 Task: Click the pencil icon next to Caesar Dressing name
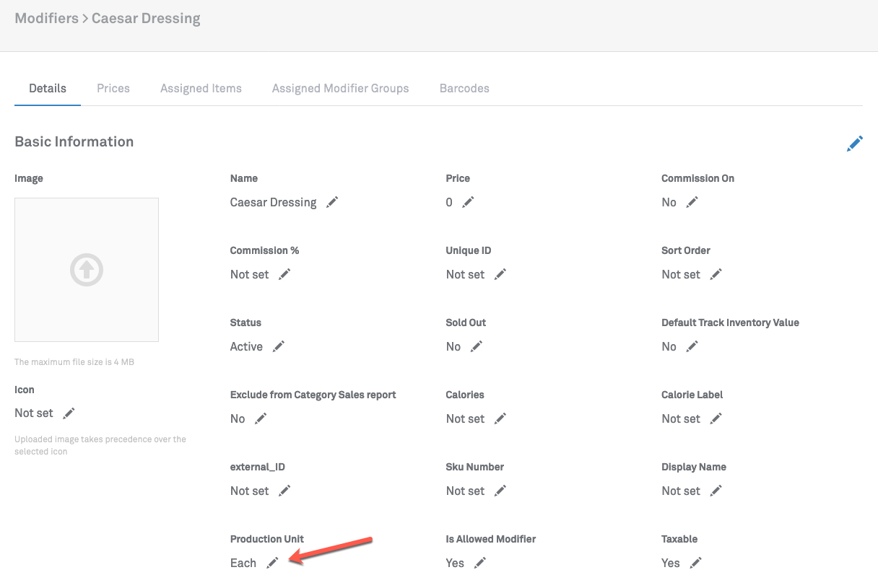pyautogui.click(x=332, y=203)
